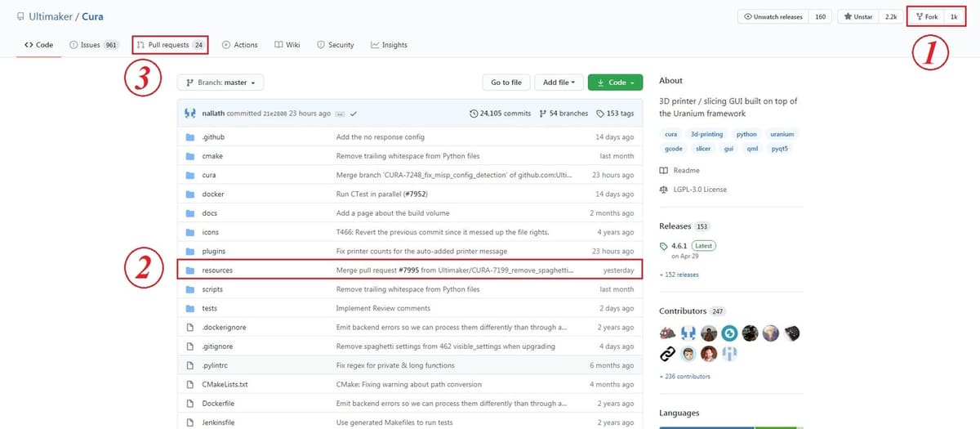Open the Cura repository name link
Viewport: 980px width, 429px height.
click(x=92, y=16)
